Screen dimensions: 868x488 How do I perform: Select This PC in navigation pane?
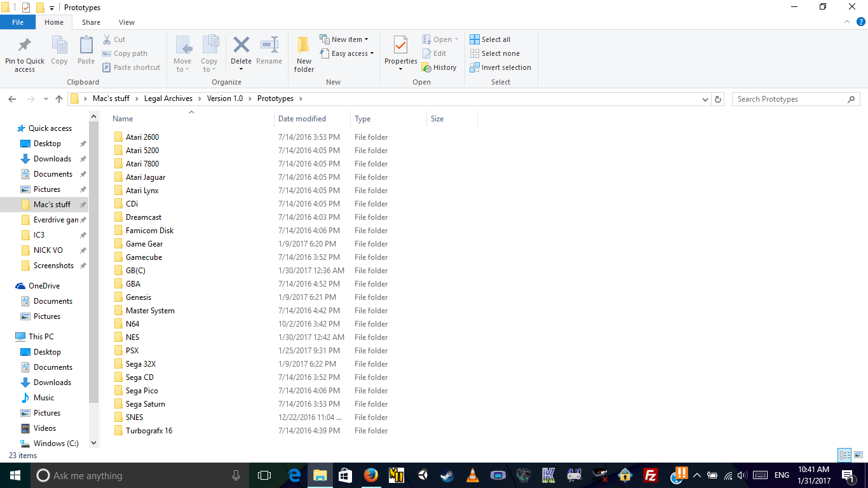tap(41, 337)
